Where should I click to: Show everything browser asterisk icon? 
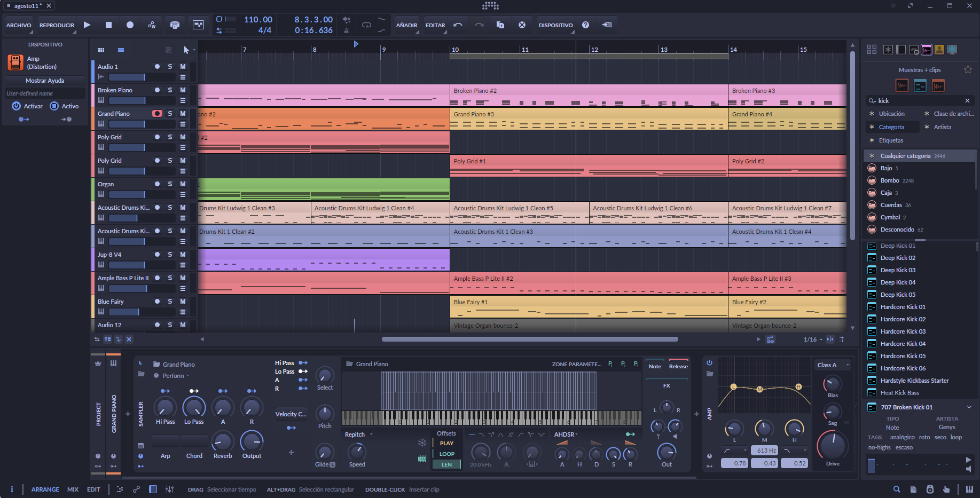click(888, 50)
